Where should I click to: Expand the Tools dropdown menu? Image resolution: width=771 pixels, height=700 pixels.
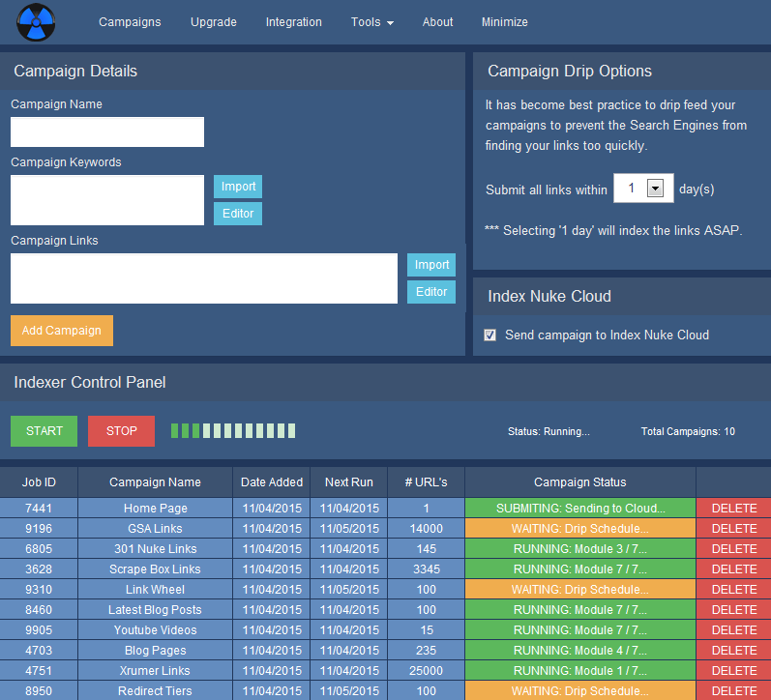(x=371, y=22)
